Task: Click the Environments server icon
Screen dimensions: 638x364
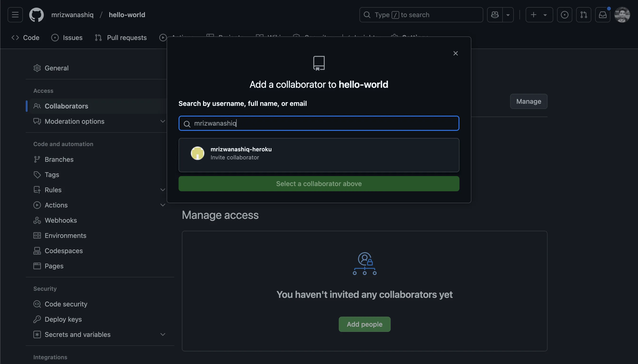Action: (37, 236)
